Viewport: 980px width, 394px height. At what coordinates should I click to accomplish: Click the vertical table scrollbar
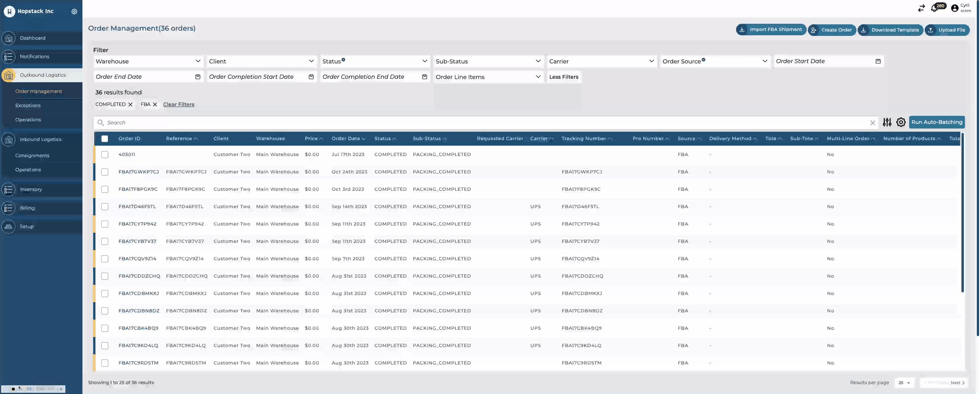tap(962, 213)
